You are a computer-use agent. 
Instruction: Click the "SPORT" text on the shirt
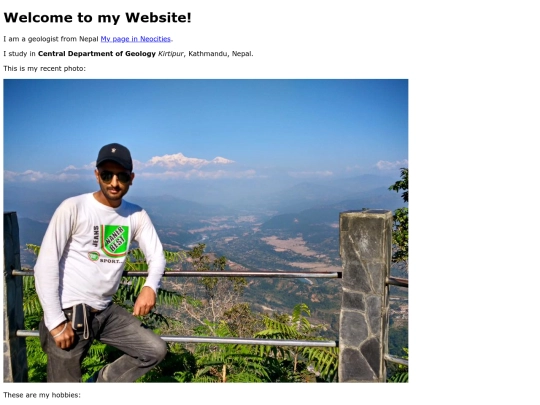click(x=111, y=261)
